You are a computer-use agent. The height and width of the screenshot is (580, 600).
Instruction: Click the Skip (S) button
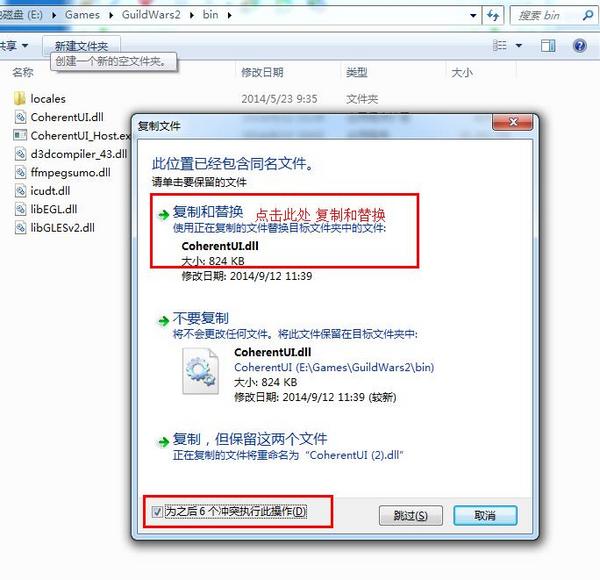pyautogui.click(x=411, y=516)
